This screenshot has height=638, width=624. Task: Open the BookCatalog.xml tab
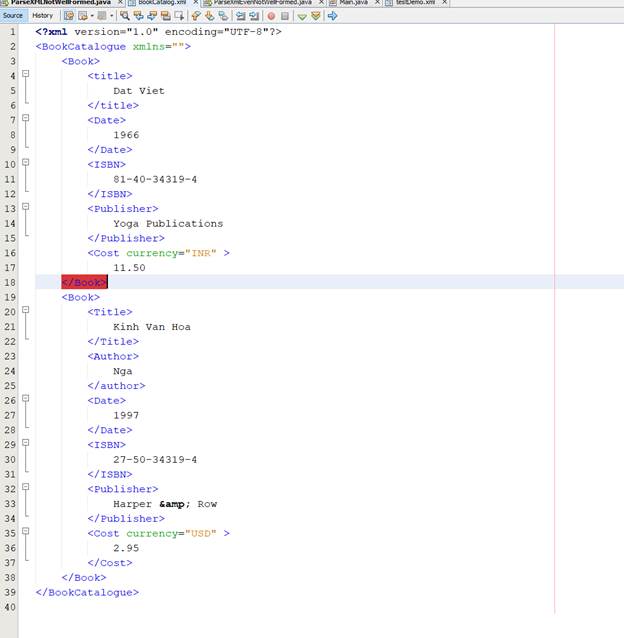coord(162,2)
